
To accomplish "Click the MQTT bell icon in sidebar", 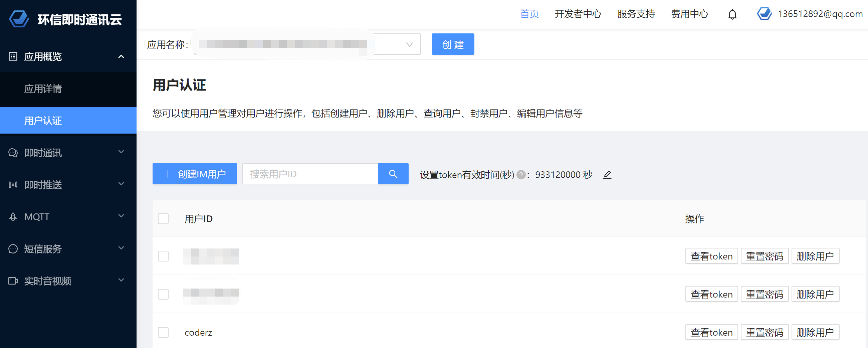I will (x=12, y=216).
